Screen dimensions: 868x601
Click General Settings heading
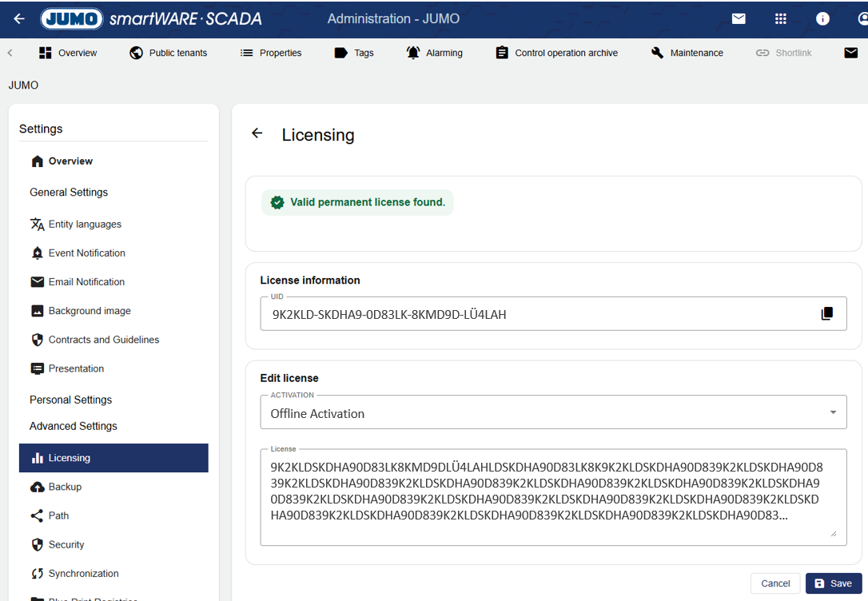[x=69, y=192]
